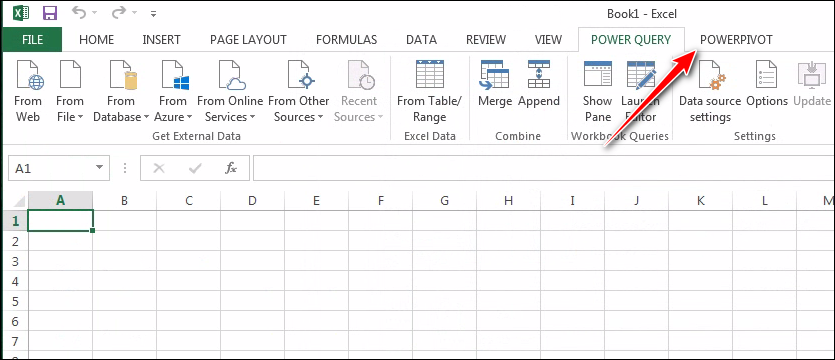Select column E header

click(x=316, y=201)
